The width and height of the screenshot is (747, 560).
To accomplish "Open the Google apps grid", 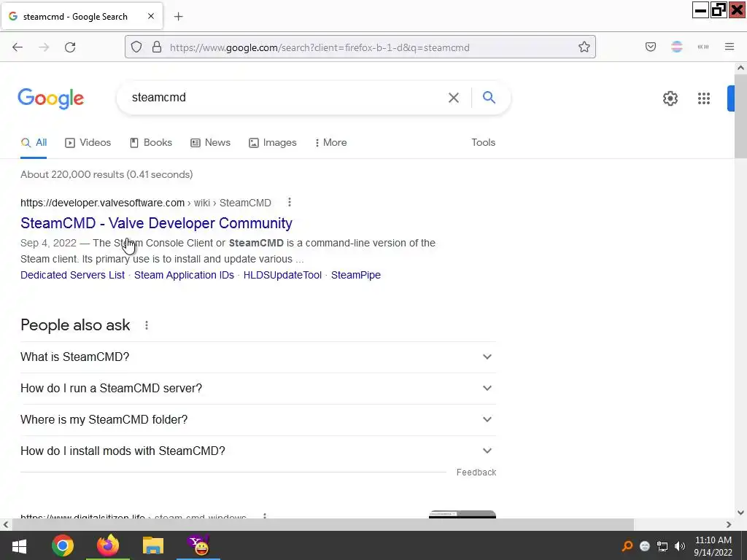I will click(704, 98).
